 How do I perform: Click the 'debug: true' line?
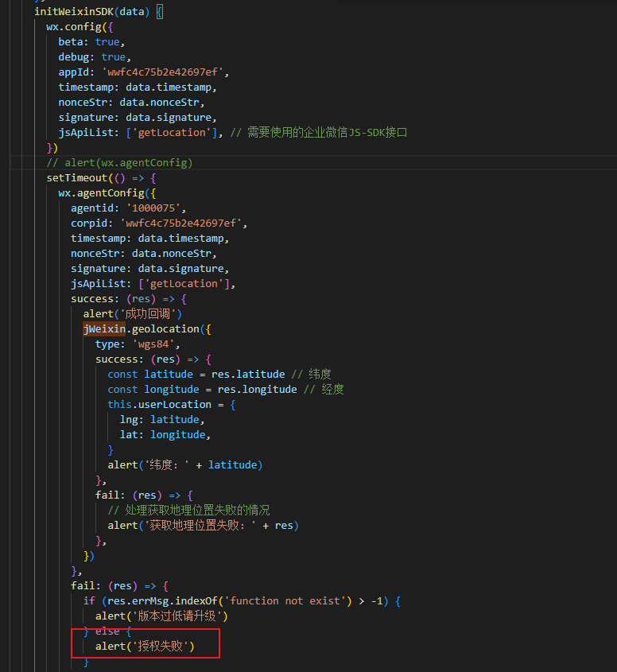[95, 57]
